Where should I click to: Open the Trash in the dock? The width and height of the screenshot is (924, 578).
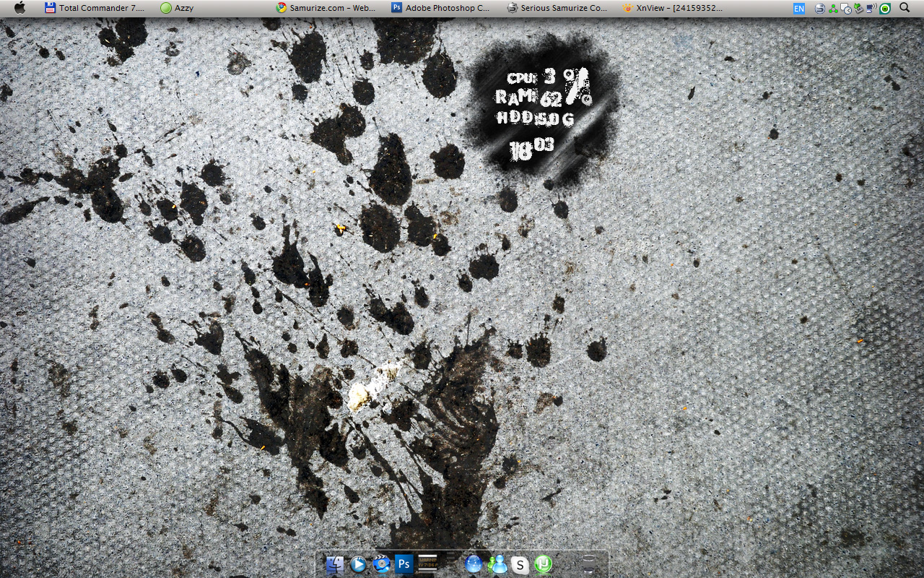588,564
